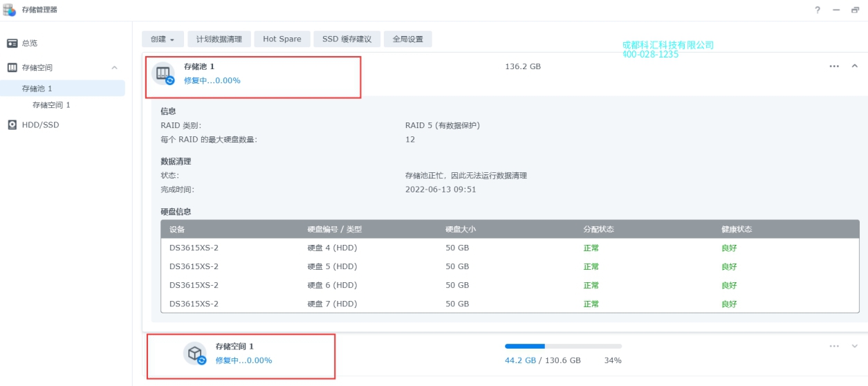The height and width of the screenshot is (386, 868).
Task: Expand the 存储空间 1 details panel
Action: (854, 346)
